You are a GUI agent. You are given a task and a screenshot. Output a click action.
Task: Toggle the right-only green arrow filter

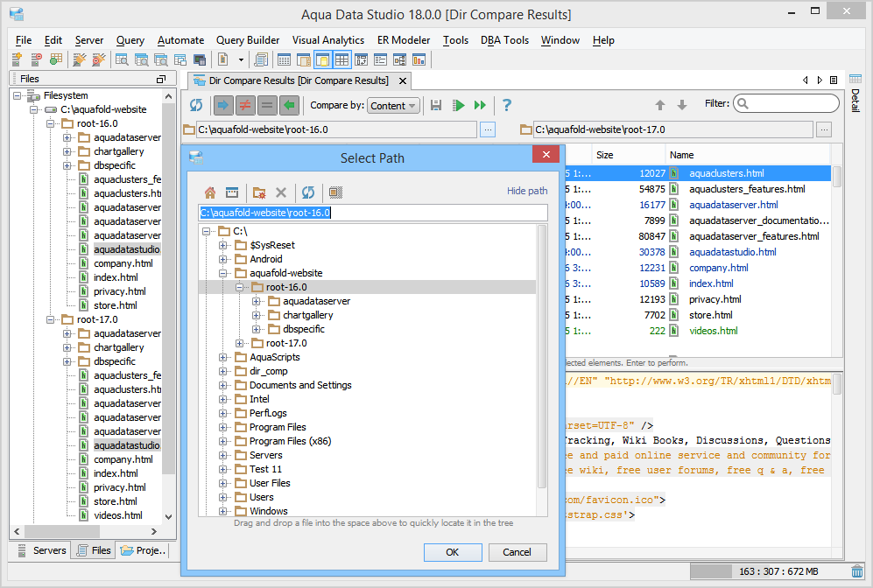coord(290,105)
